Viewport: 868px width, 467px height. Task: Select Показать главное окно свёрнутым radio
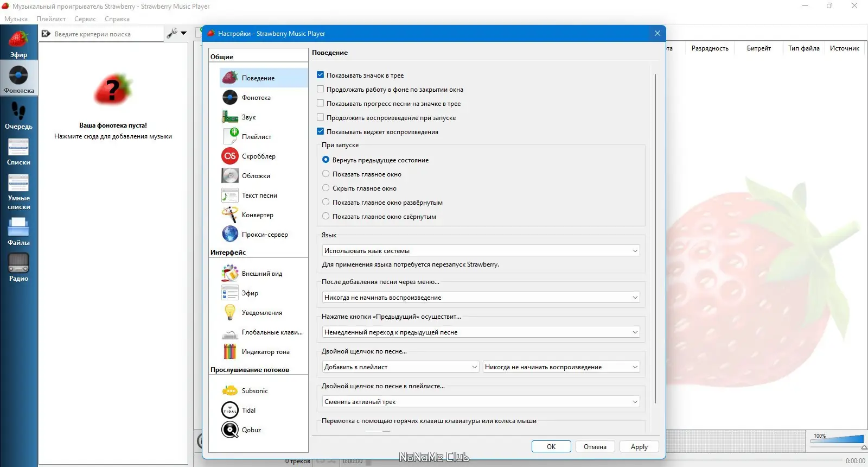pyautogui.click(x=326, y=216)
